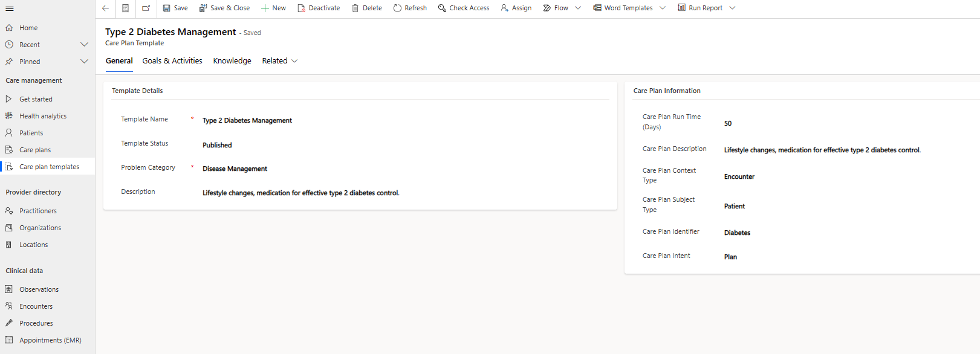Open Word Templates command
Screen dimensions: 980x354
click(623, 8)
